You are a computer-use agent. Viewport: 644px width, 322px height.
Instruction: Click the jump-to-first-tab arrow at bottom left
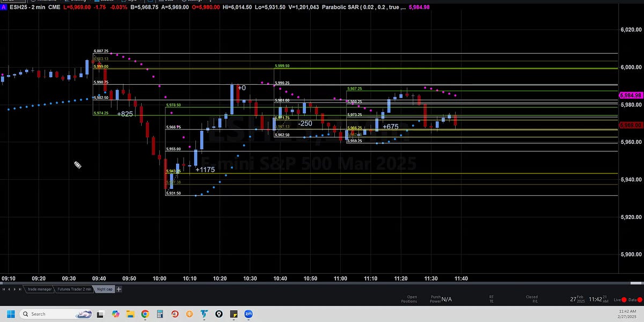tap(4, 289)
